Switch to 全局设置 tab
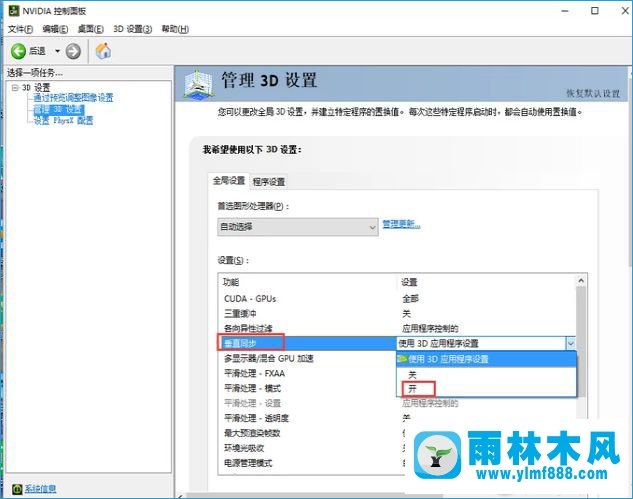The width and height of the screenshot is (633, 499). (x=228, y=180)
